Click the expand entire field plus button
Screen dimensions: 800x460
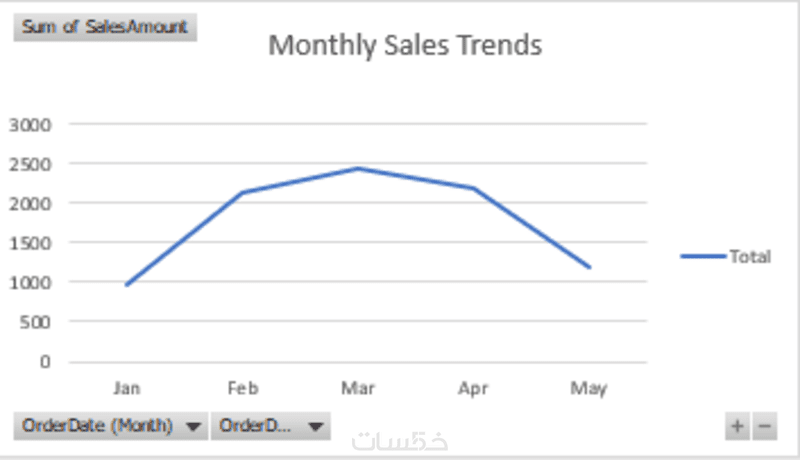[737, 426]
